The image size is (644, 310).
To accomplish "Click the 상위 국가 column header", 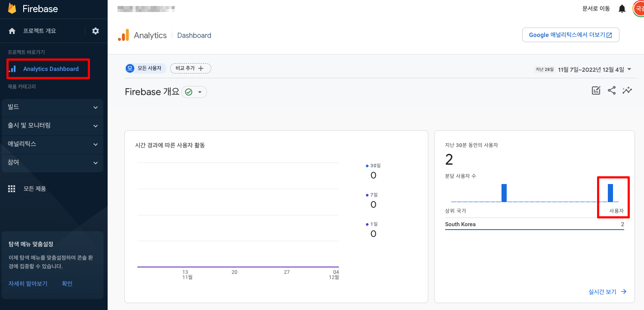I will click(455, 211).
